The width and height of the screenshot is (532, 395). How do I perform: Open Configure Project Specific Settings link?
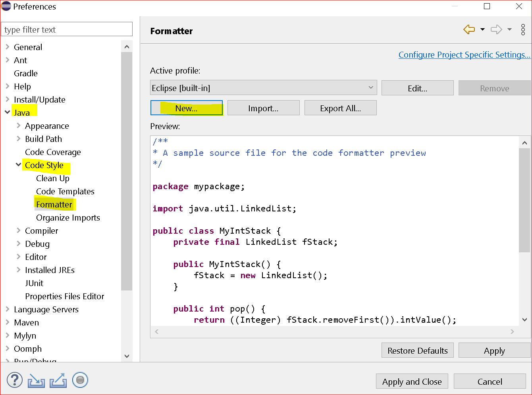464,55
